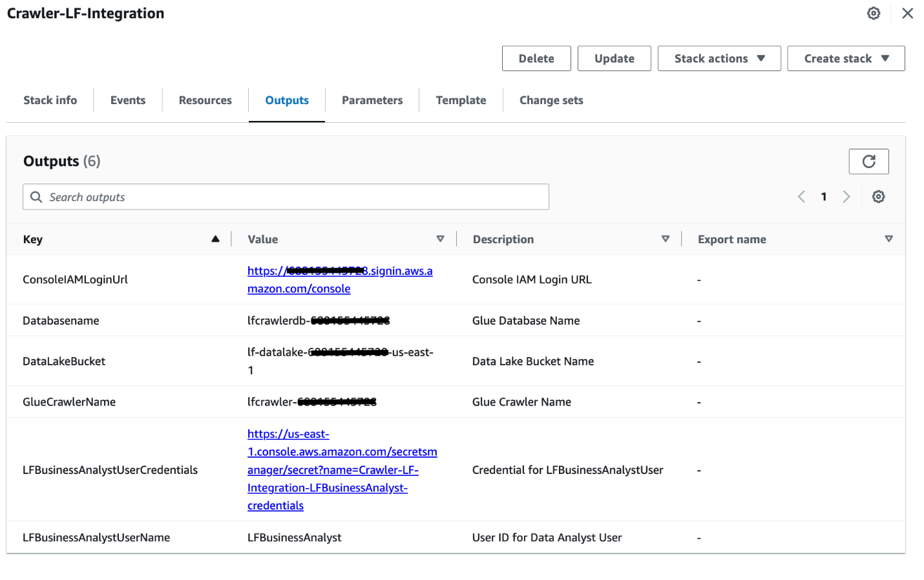Click the Value column header
Screen dimensions: 924x580
point(263,239)
